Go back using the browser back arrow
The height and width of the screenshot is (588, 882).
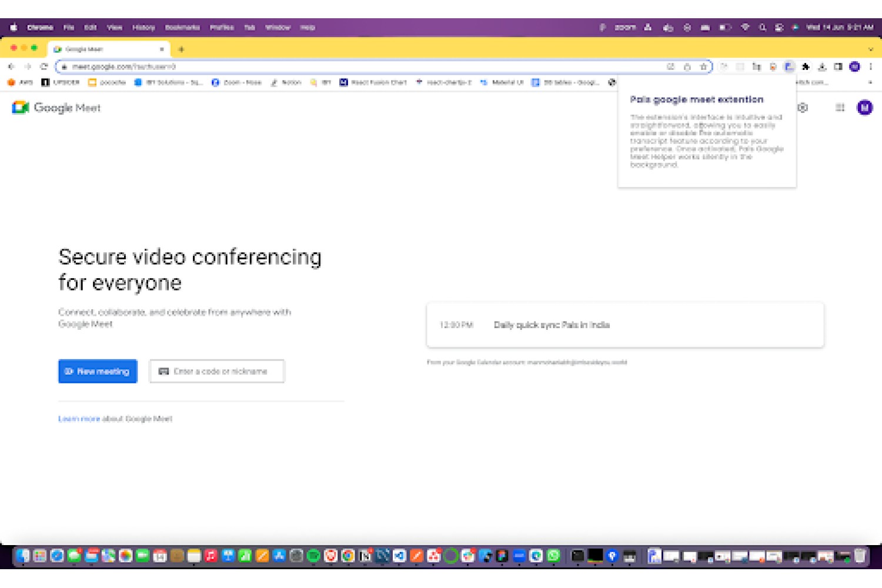point(11,66)
